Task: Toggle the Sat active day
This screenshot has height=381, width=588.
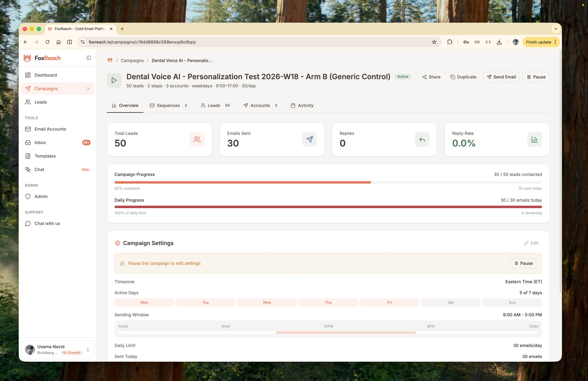Action: (x=451, y=302)
